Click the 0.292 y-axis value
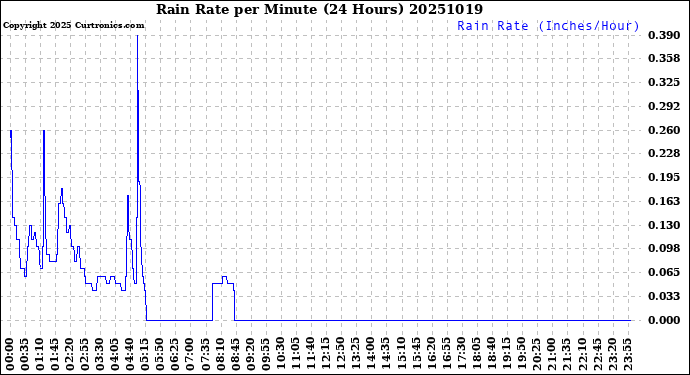690x375 pixels. click(664, 106)
